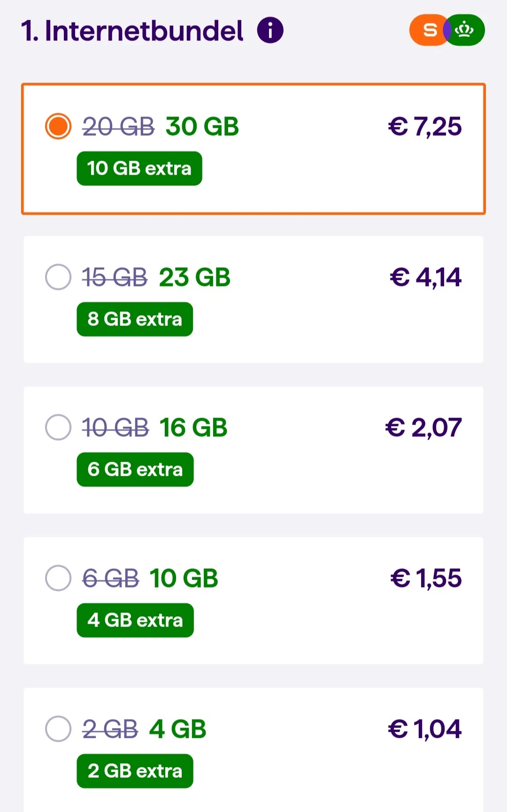507x812 pixels.
Task: Tap the 2 GB extra badge
Action: (135, 771)
